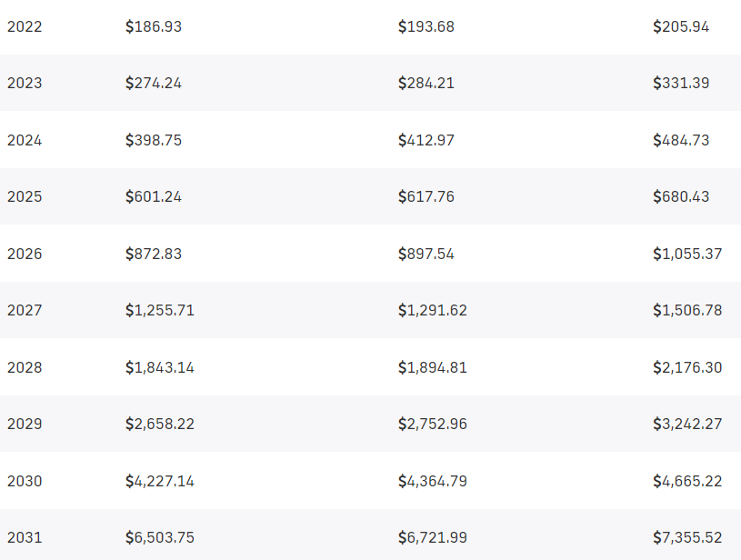Viewport: 741px width, 560px height.
Task: Select the $4,227.14 cell in 2030 row
Action: (160, 481)
